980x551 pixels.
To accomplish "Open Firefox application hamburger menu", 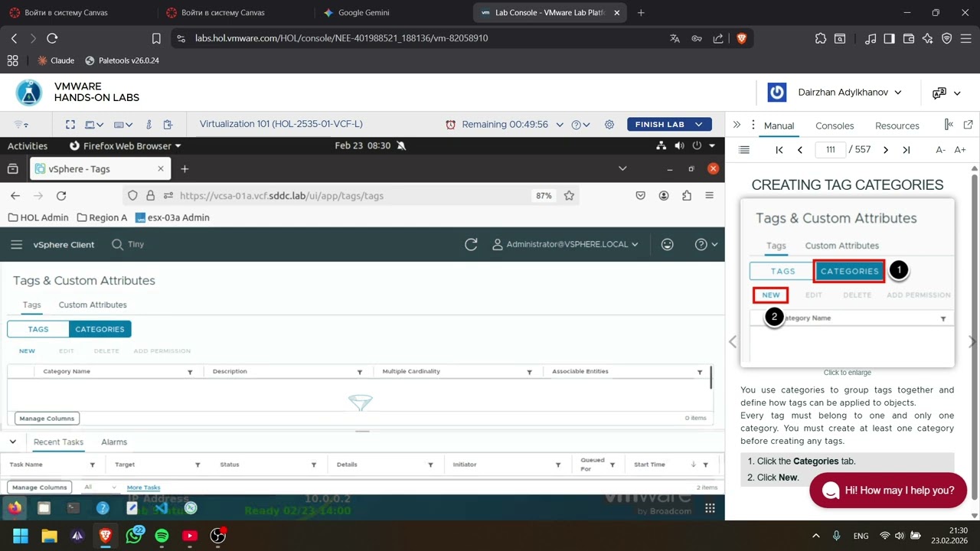I will (x=710, y=196).
